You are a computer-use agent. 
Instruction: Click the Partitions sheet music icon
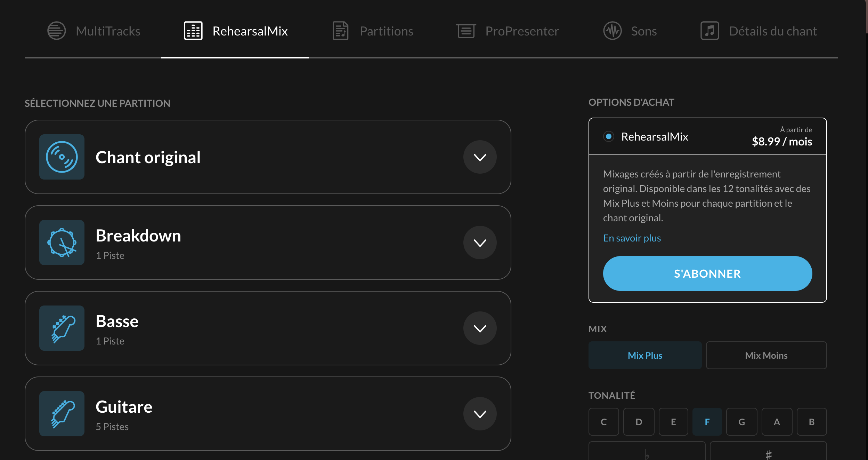point(340,31)
